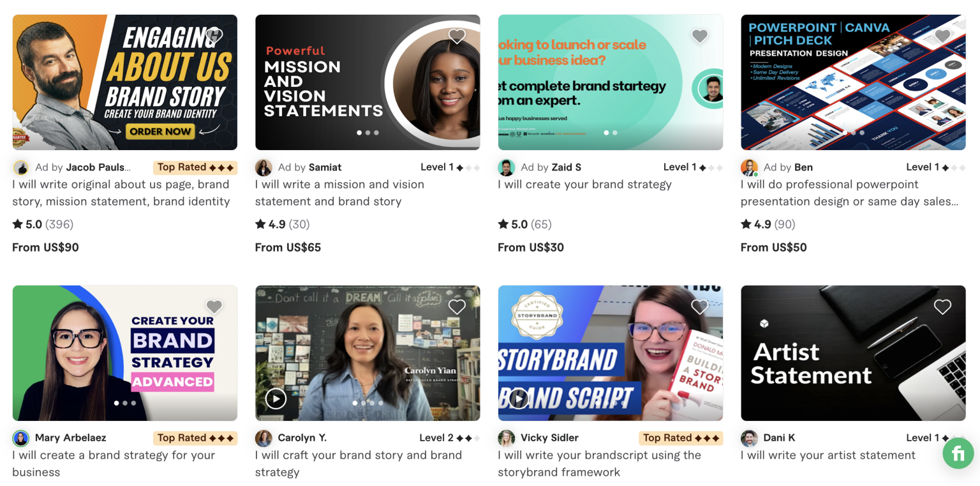Click heart icon on Carolyn Y. gig

pyautogui.click(x=457, y=307)
